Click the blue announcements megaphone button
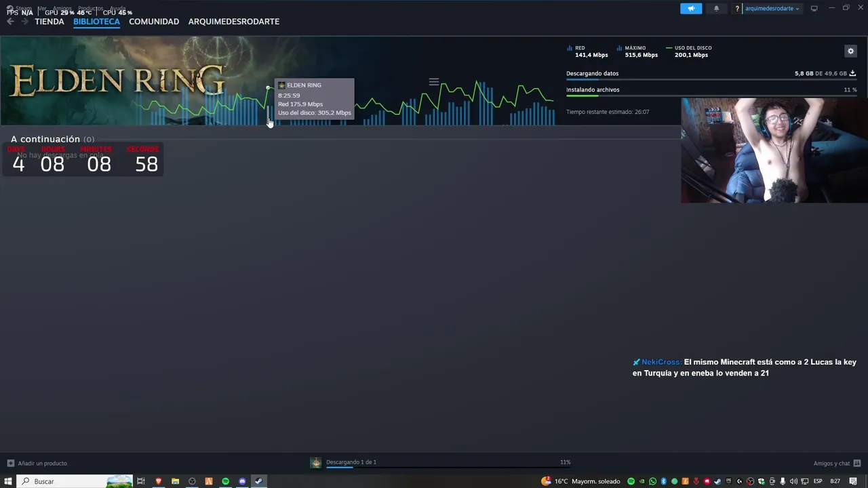Image resolution: width=868 pixels, height=488 pixels. click(691, 8)
